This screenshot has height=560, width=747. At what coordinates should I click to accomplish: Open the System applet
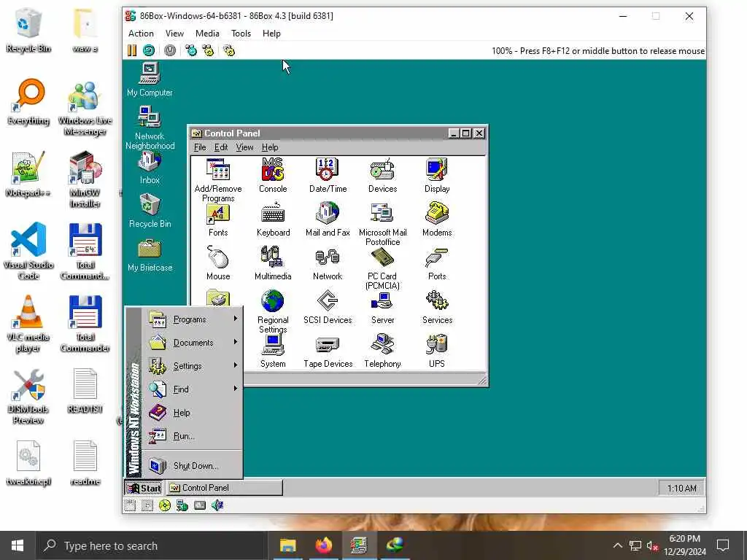[273, 351]
